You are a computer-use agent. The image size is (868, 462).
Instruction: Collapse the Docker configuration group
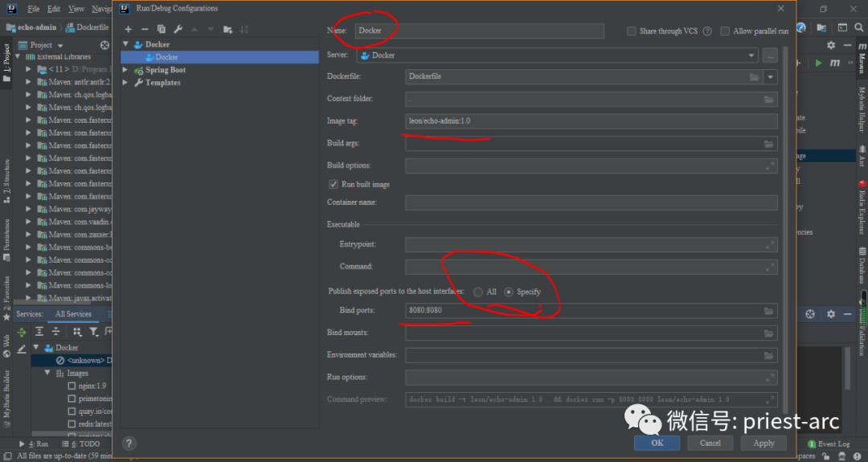(126, 43)
